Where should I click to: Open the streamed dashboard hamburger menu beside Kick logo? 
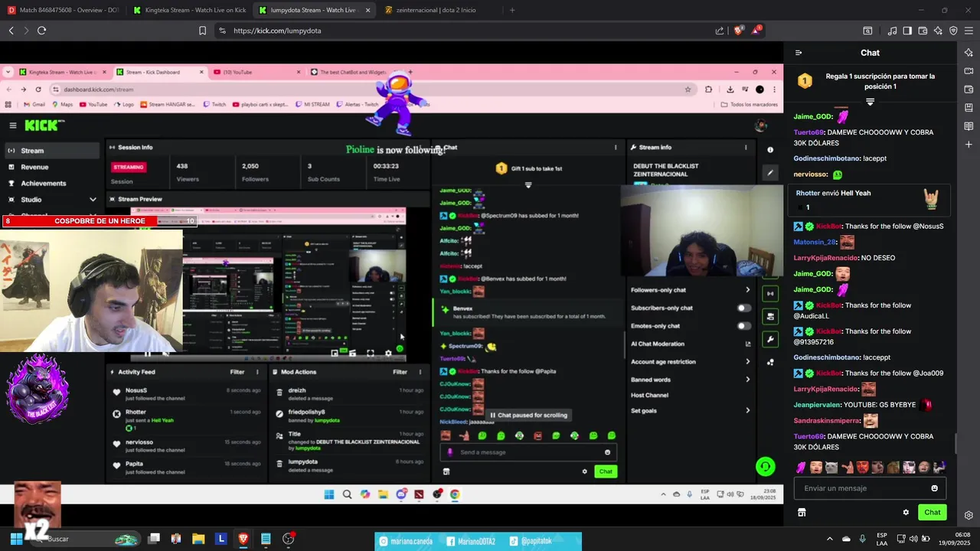coord(13,126)
